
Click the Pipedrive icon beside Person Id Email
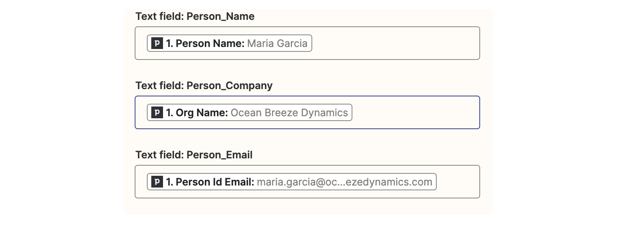click(157, 182)
